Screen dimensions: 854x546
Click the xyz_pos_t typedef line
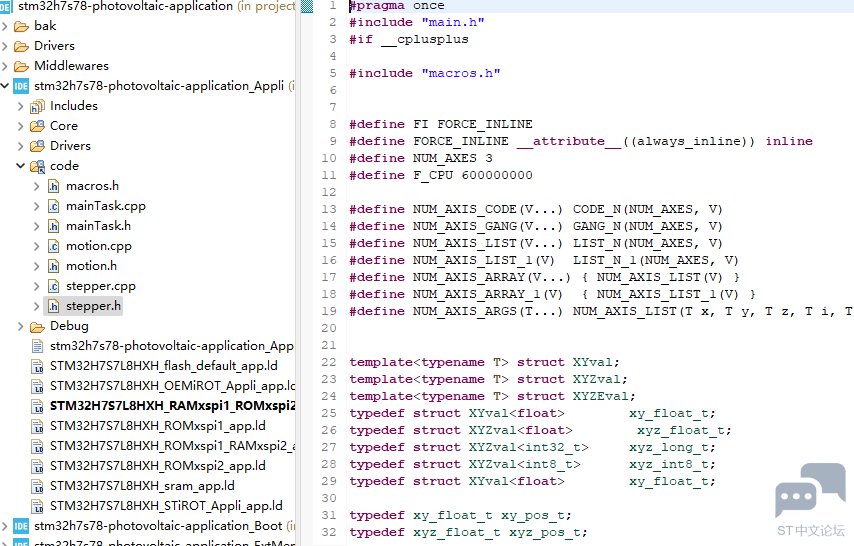click(x=468, y=533)
